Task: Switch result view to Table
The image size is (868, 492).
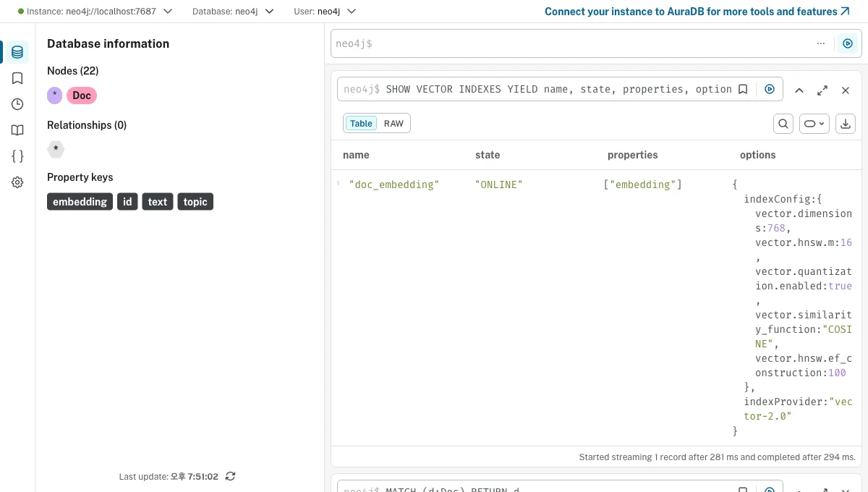Action: point(361,124)
